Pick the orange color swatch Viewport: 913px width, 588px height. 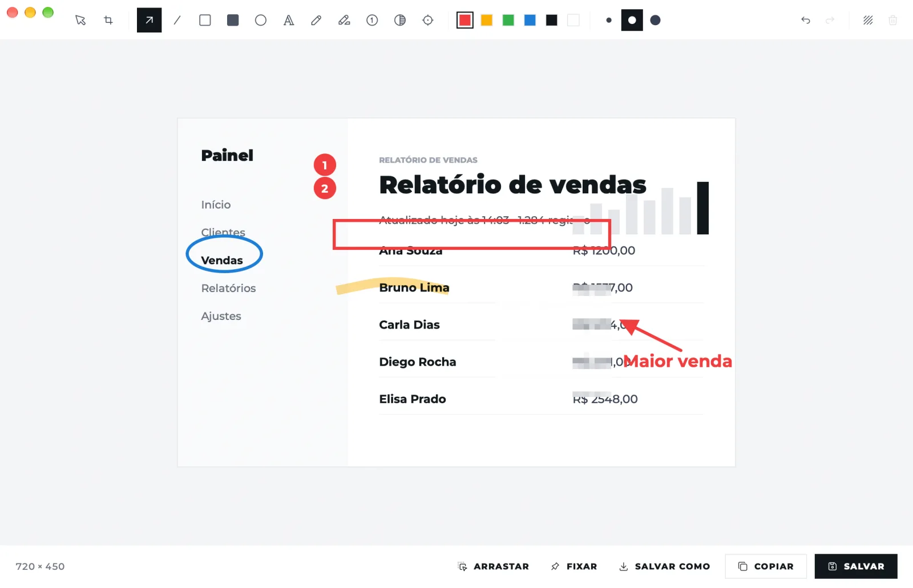coord(487,21)
